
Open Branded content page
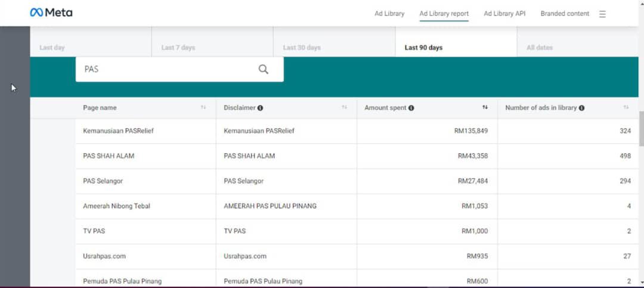[565, 14]
